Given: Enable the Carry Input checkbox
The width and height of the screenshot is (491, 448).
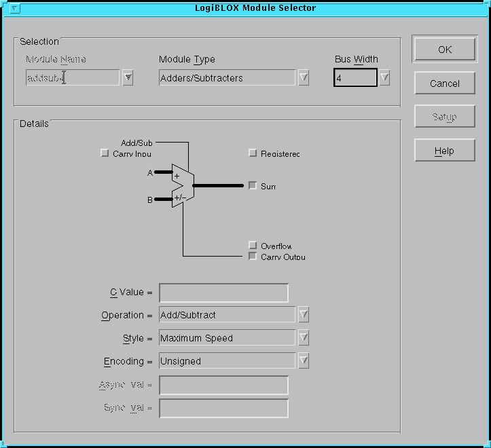Looking at the screenshot, I should click(105, 153).
